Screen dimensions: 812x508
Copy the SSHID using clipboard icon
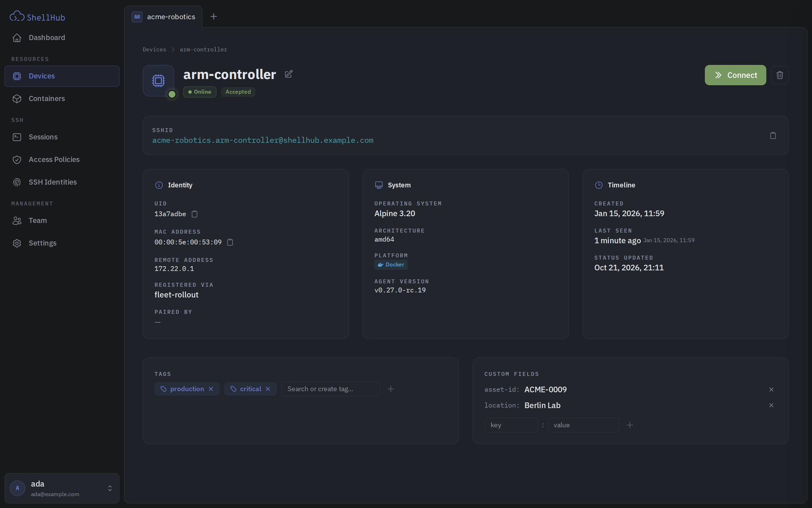coord(773,135)
